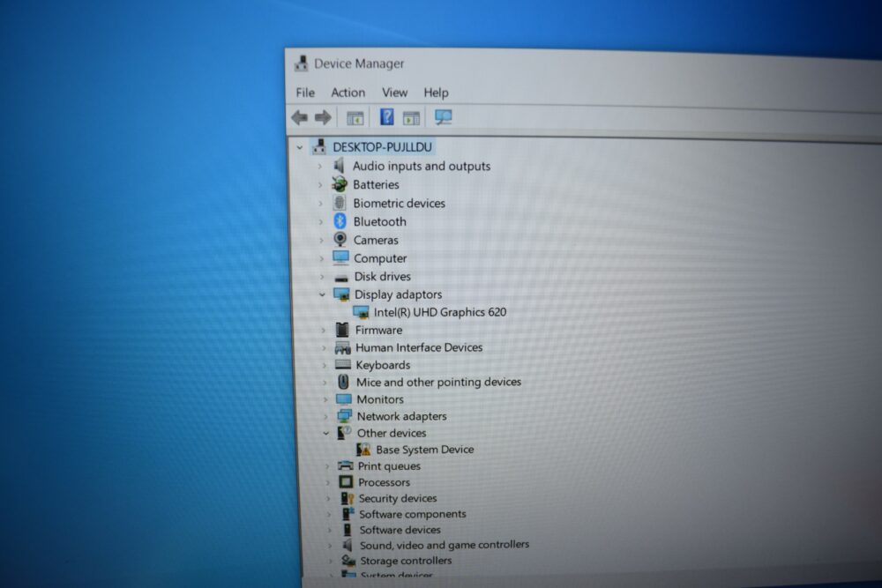The height and width of the screenshot is (588, 882).
Task: Expand the Processors category arrow
Action: pyautogui.click(x=328, y=482)
